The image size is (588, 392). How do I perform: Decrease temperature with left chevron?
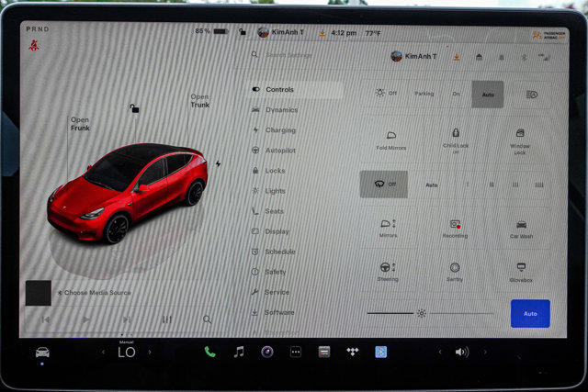104,352
